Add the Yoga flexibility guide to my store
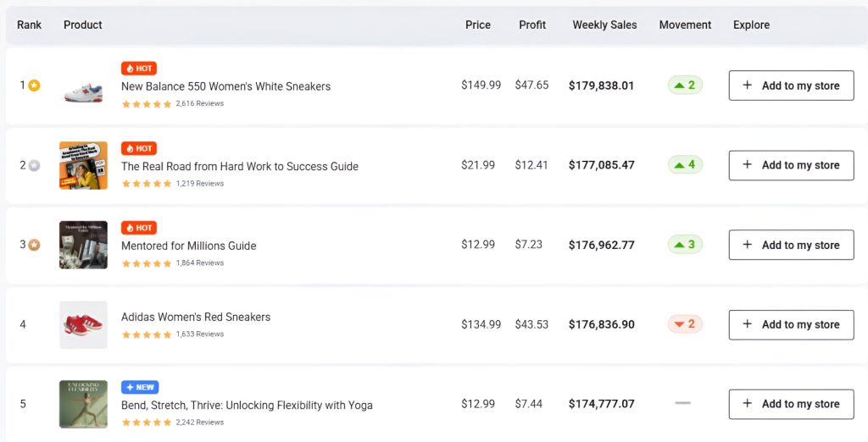 pos(791,404)
